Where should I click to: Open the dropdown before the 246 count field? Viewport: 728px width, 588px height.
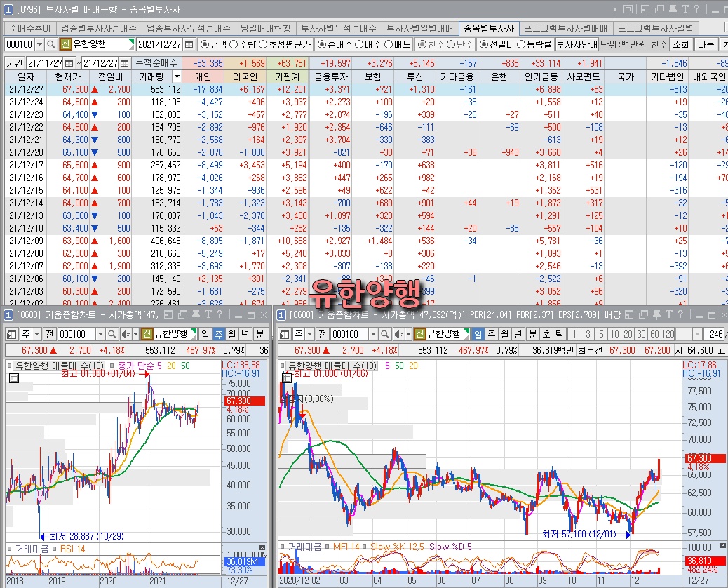pos(697,334)
